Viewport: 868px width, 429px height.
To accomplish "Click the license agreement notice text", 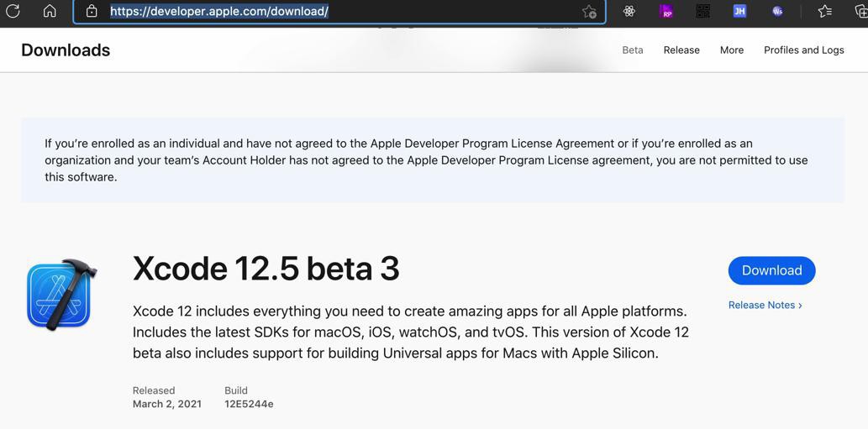I will point(426,160).
